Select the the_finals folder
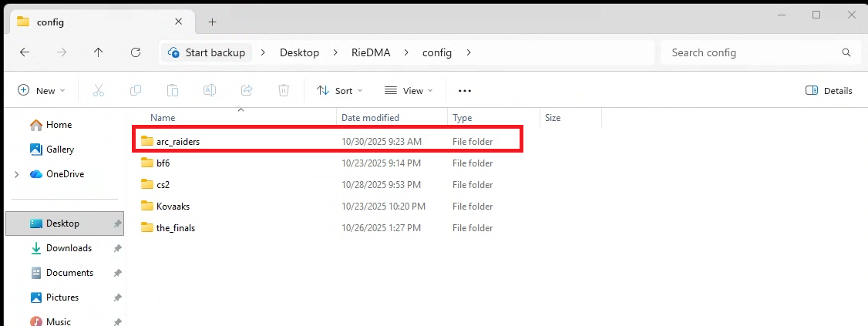Image resolution: width=868 pixels, height=326 pixels. [175, 228]
